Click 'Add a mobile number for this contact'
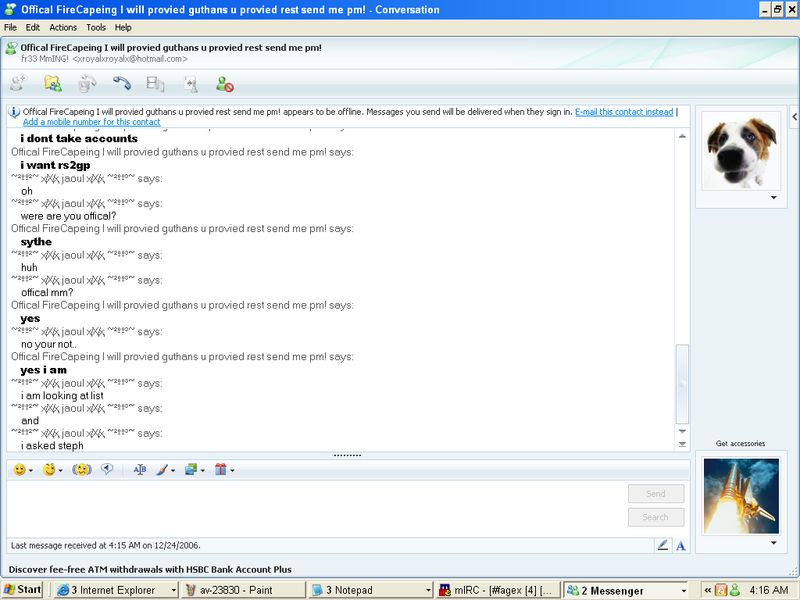 click(91, 122)
